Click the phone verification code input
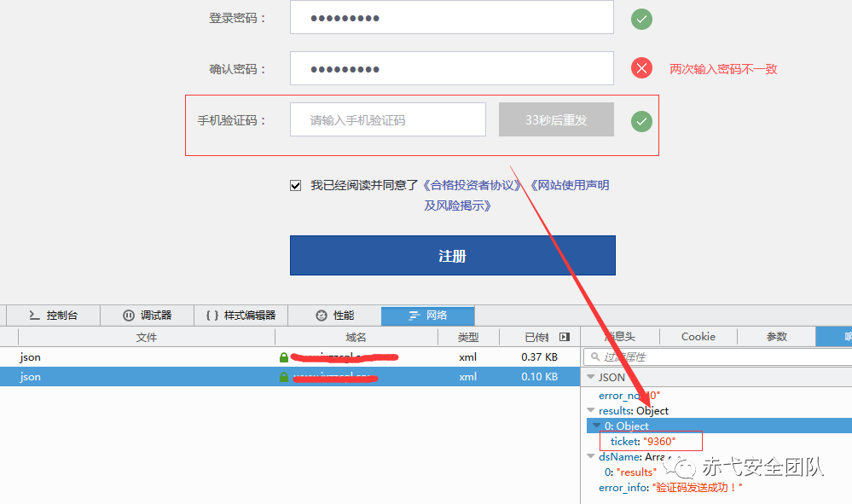The height and width of the screenshot is (504, 852). 388,119
